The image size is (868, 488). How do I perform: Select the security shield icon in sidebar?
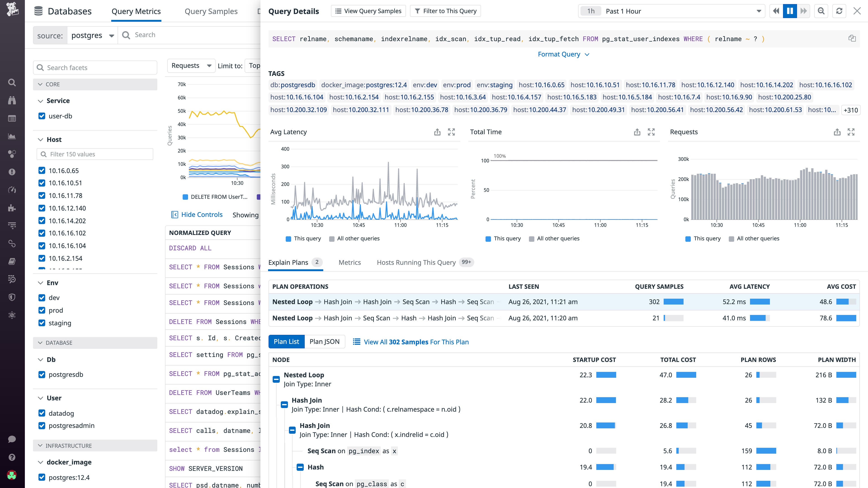click(x=12, y=297)
